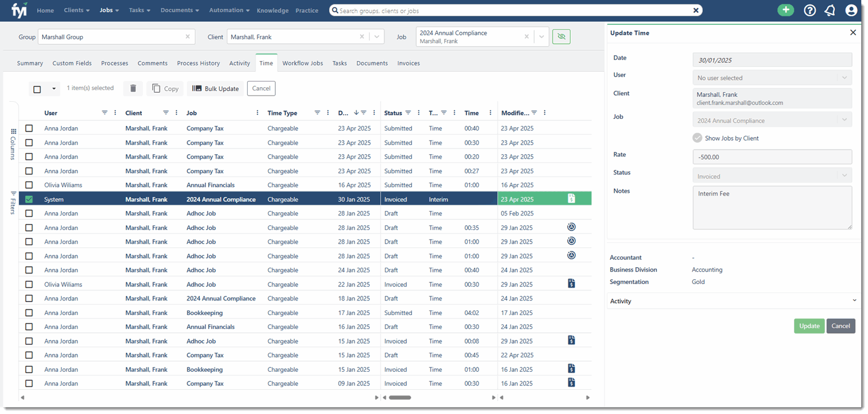This screenshot has width=868, height=414.
Task: Open the notifications bell icon
Action: tap(830, 10)
